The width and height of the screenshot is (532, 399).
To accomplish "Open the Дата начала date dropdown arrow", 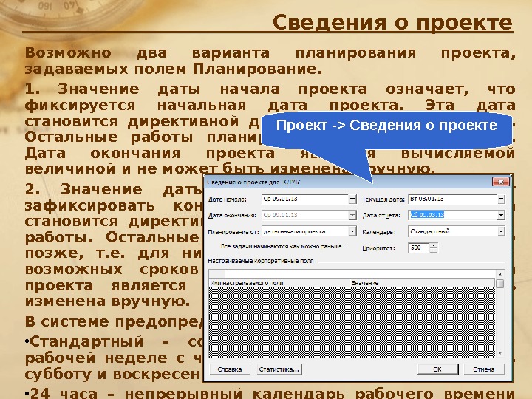I will click(x=352, y=199).
